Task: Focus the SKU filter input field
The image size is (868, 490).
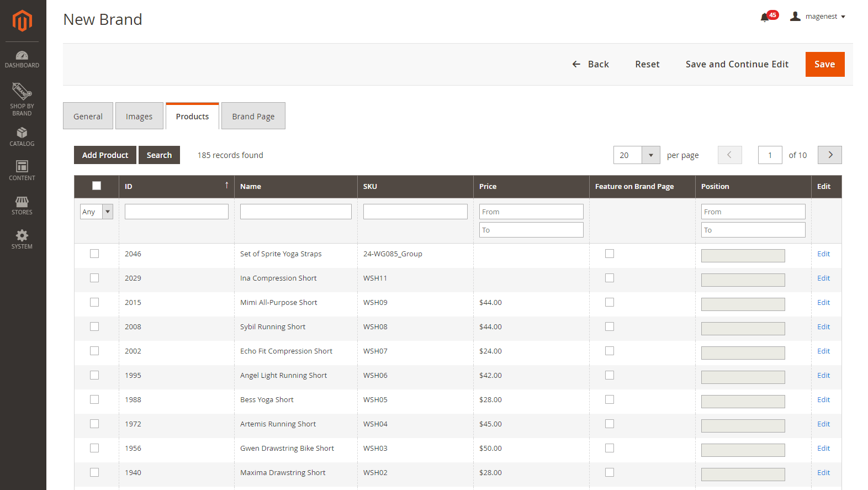Action: [x=415, y=212]
